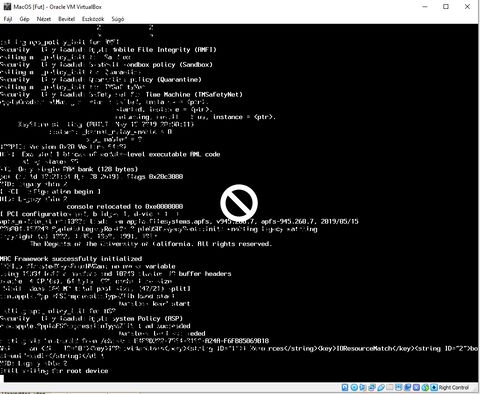Click the 'console relocated to 0xe0000000' line
The width and height of the screenshot is (480, 394).
(125, 207)
